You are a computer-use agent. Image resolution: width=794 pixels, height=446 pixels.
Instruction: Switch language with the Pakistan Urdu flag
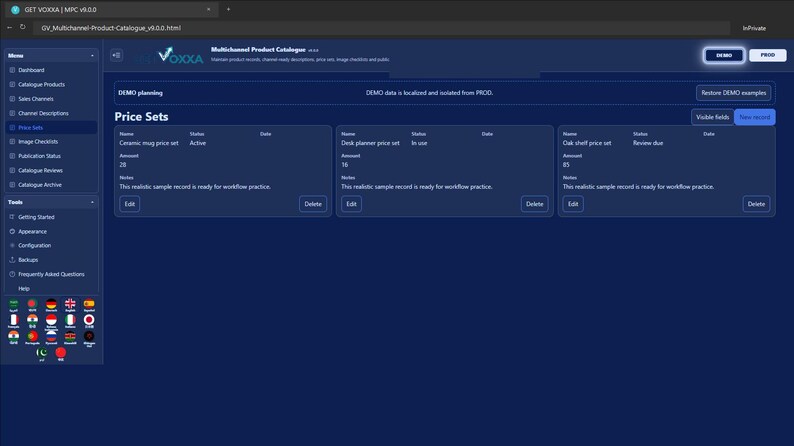coord(42,353)
